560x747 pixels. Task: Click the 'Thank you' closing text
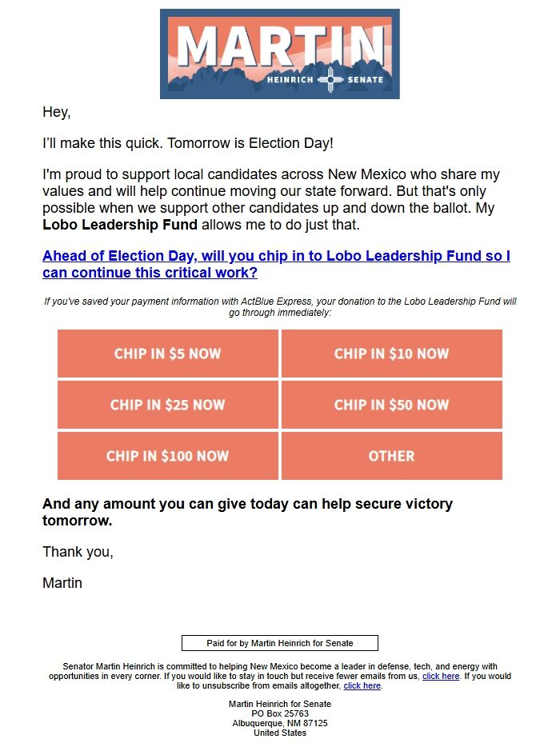coord(68,552)
